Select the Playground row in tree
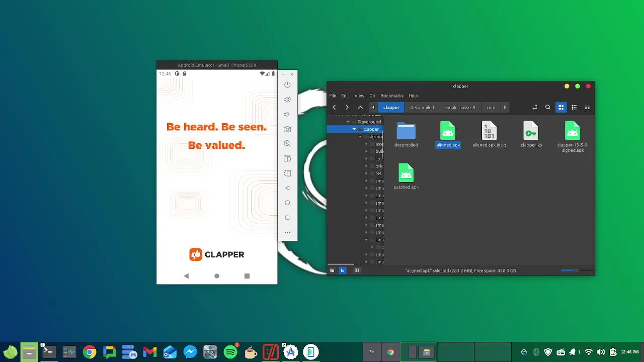Viewport: 644px width, 362px height. (x=355, y=122)
